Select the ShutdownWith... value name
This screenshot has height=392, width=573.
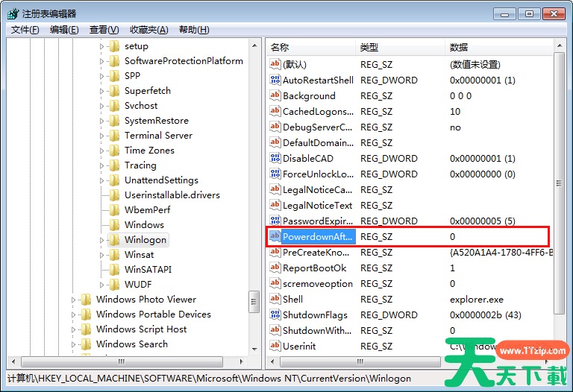[317, 330]
